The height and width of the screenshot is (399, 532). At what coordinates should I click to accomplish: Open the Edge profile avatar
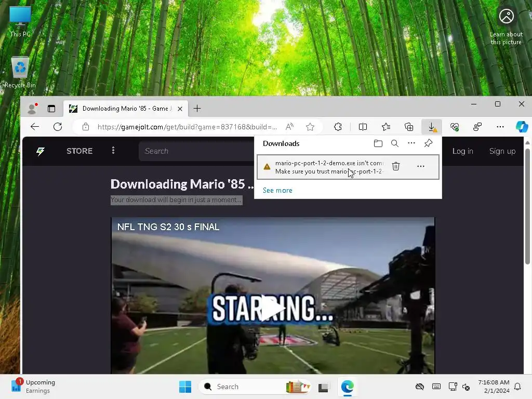click(32, 108)
